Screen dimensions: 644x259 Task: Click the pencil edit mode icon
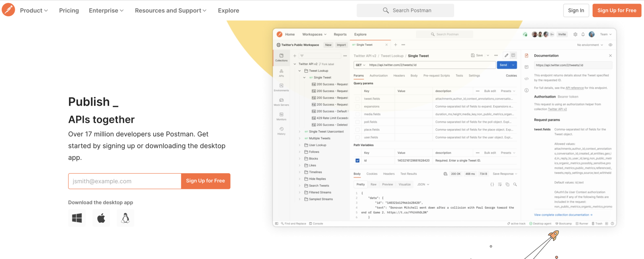[506, 55]
